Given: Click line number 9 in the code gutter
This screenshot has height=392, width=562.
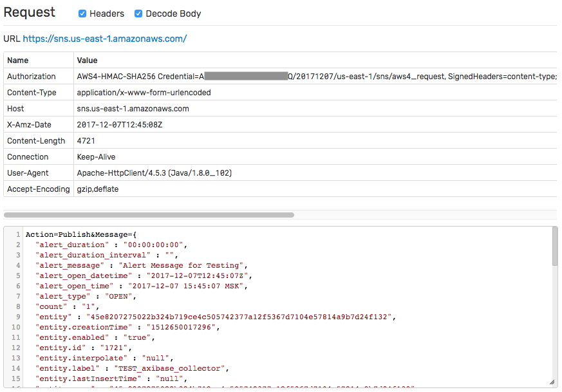Looking at the screenshot, I should pos(18,317).
